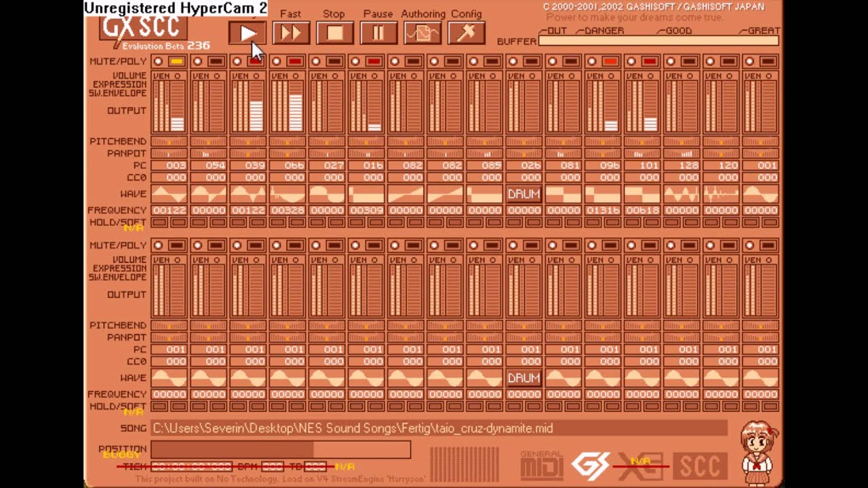Mute the channel showing PC 027
The height and width of the screenshot is (488, 868).
tap(315, 62)
